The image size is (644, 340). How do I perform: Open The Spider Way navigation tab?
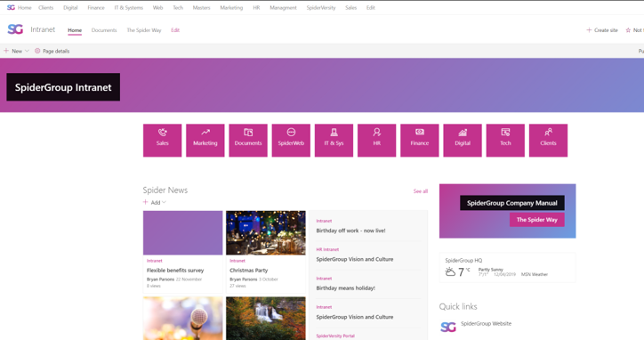point(144,30)
